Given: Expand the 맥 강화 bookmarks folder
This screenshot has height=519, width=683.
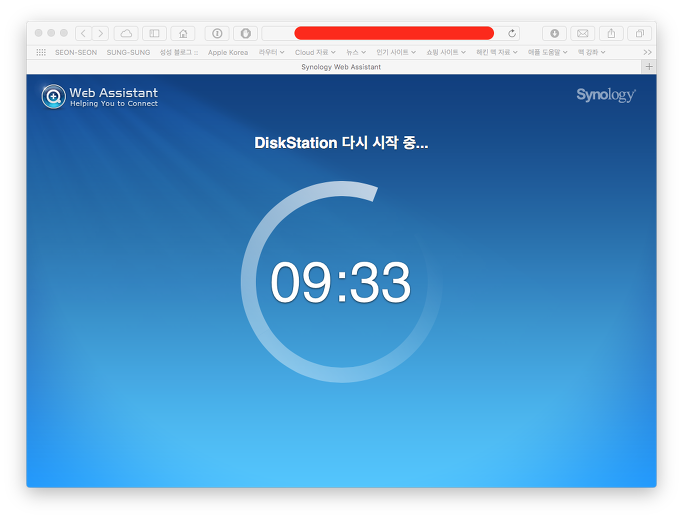Looking at the screenshot, I should 592,52.
